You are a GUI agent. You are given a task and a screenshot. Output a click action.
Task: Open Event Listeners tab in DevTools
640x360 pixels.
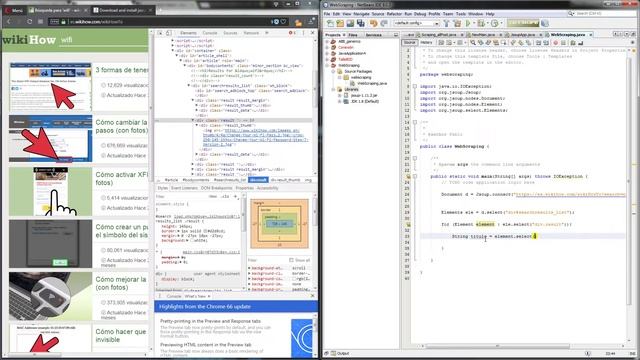[184, 188]
